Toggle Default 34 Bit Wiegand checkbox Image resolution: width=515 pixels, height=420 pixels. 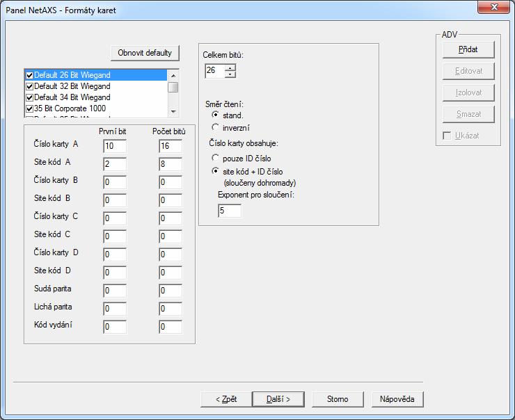(29, 98)
